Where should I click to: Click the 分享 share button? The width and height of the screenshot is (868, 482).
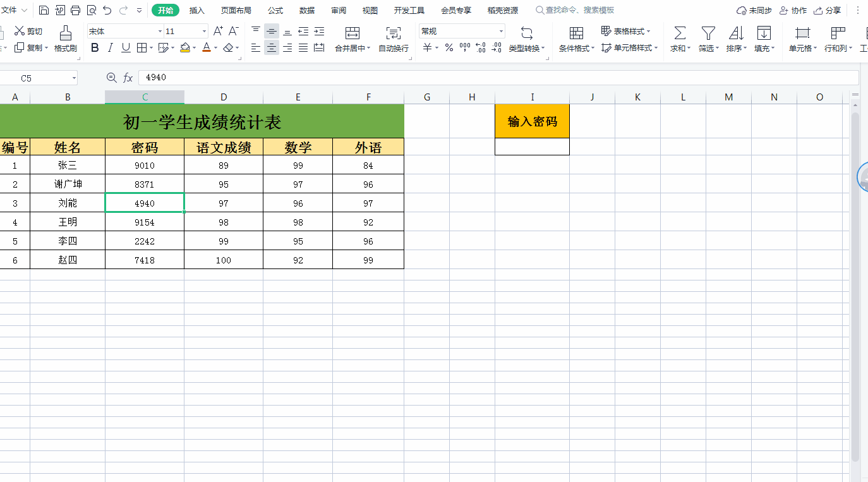pyautogui.click(x=828, y=10)
